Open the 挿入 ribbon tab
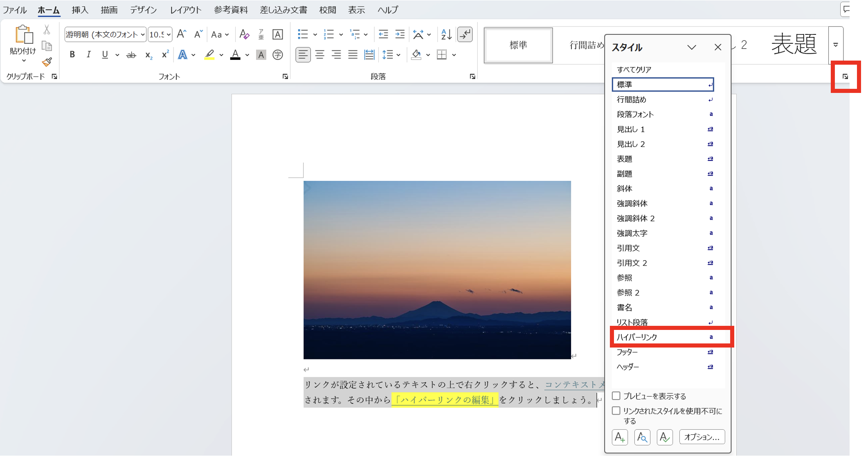This screenshot has height=456, width=868. 80,10
